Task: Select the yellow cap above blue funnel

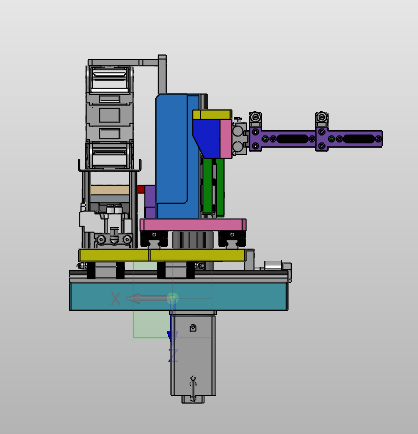Action: point(212,115)
